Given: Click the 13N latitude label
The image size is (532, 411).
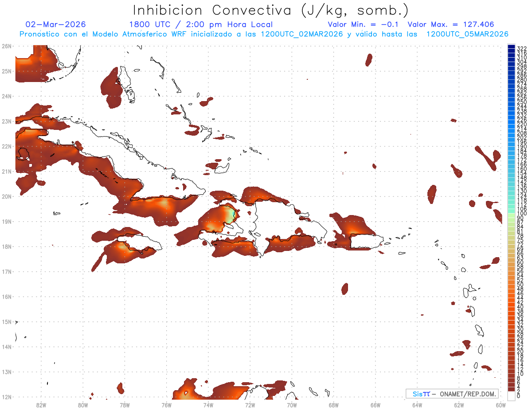Looking at the screenshot, I should coord(6,372).
